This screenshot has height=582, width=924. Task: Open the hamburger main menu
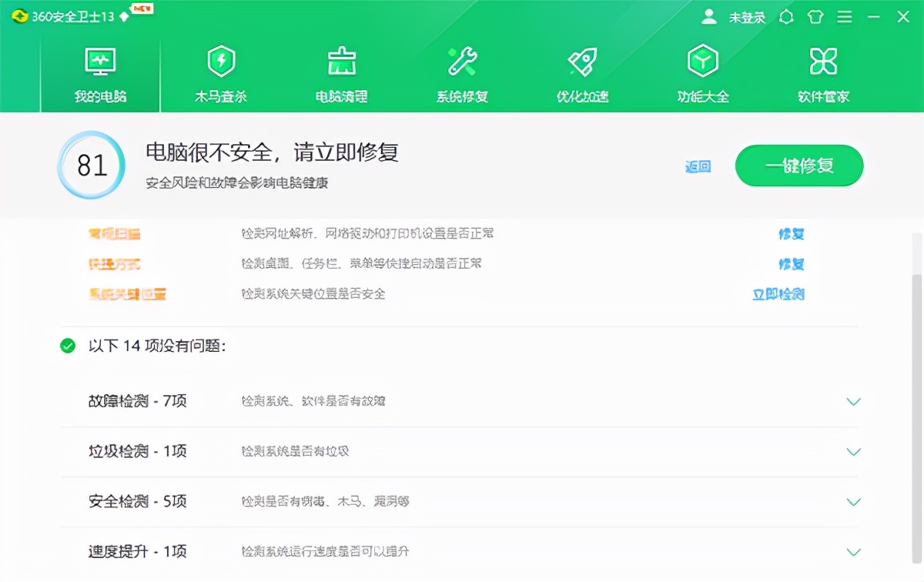click(845, 16)
